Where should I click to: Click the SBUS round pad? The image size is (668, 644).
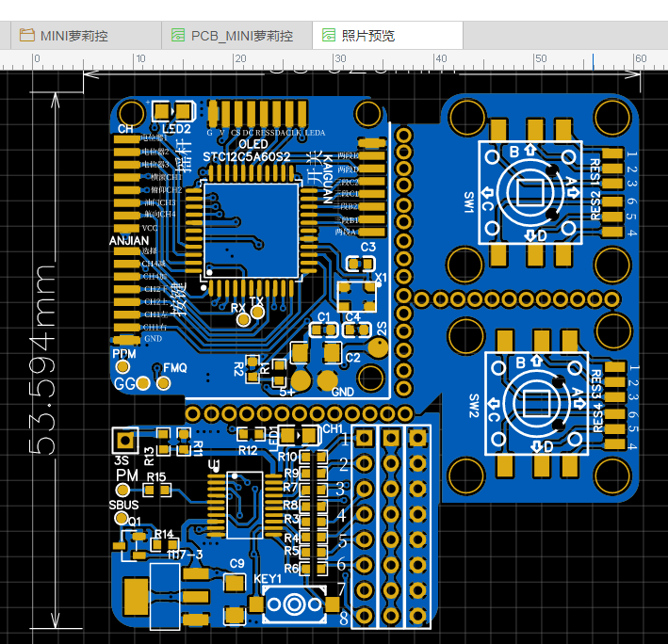coord(122,519)
